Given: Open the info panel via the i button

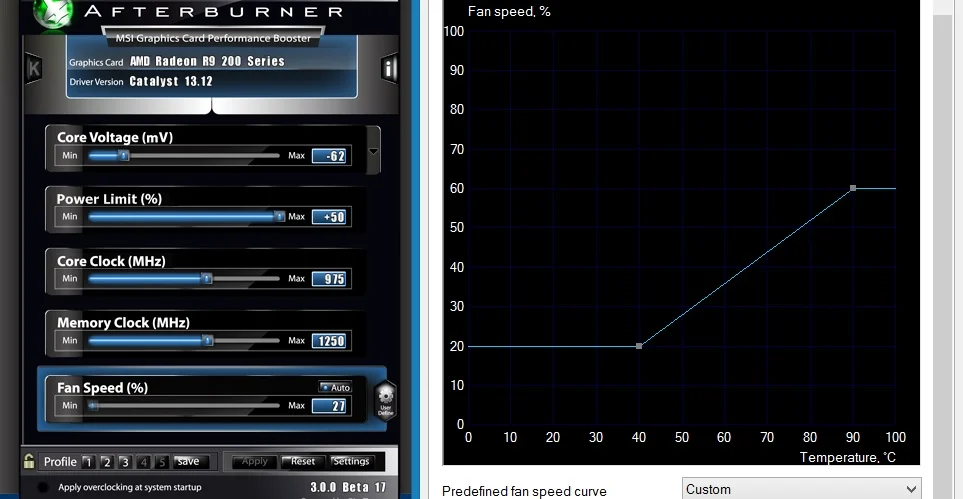Looking at the screenshot, I should point(389,68).
